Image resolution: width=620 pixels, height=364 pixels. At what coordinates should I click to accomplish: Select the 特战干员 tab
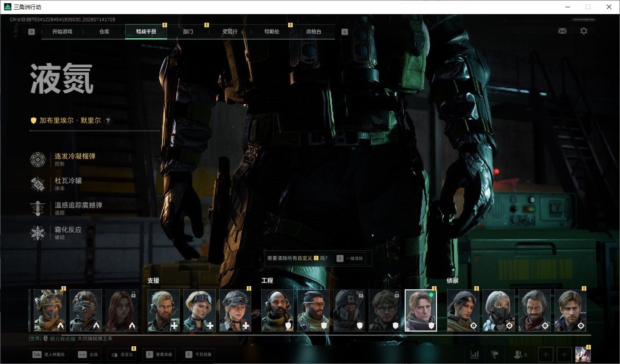coord(146,32)
